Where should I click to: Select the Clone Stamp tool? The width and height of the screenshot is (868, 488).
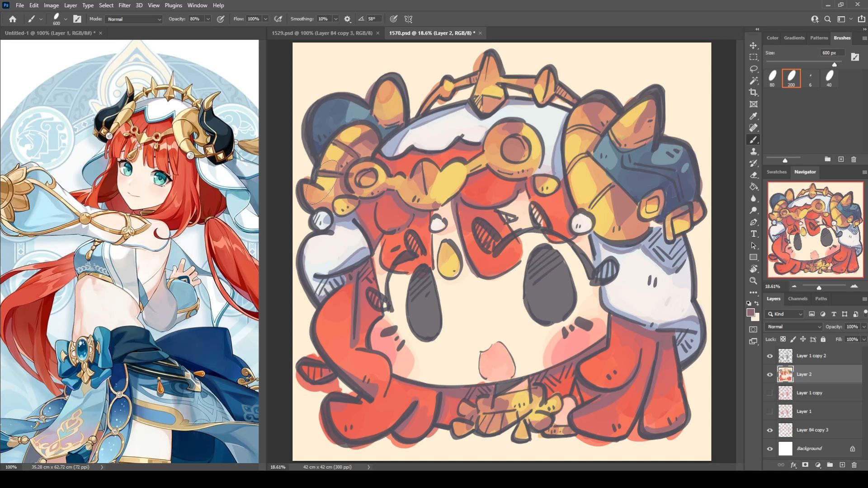pyautogui.click(x=753, y=151)
